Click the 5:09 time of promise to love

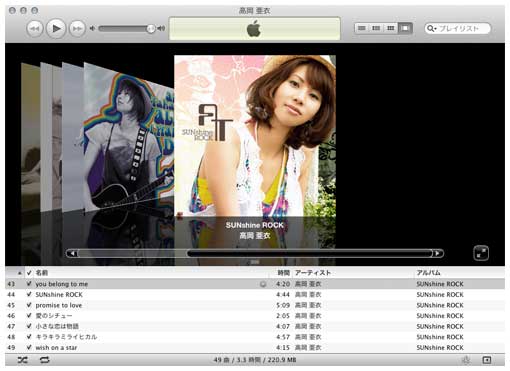(283, 305)
